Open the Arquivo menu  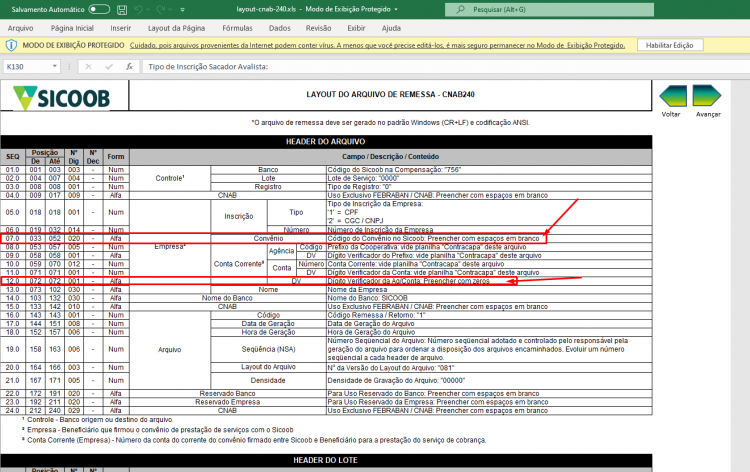pyautogui.click(x=21, y=28)
